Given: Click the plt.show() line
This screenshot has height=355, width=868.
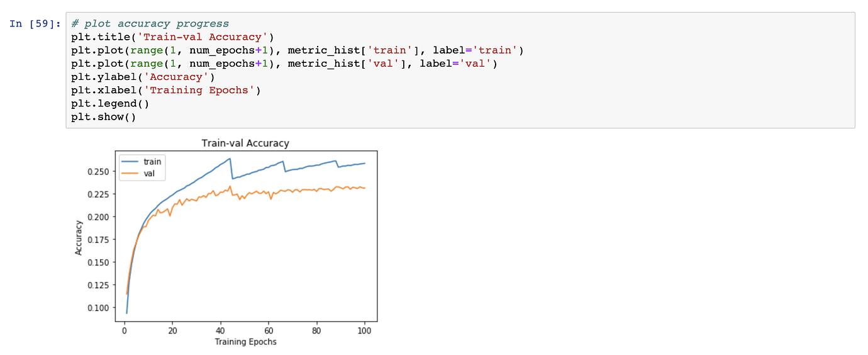Looking at the screenshot, I should pyautogui.click(x=104, y=116).
